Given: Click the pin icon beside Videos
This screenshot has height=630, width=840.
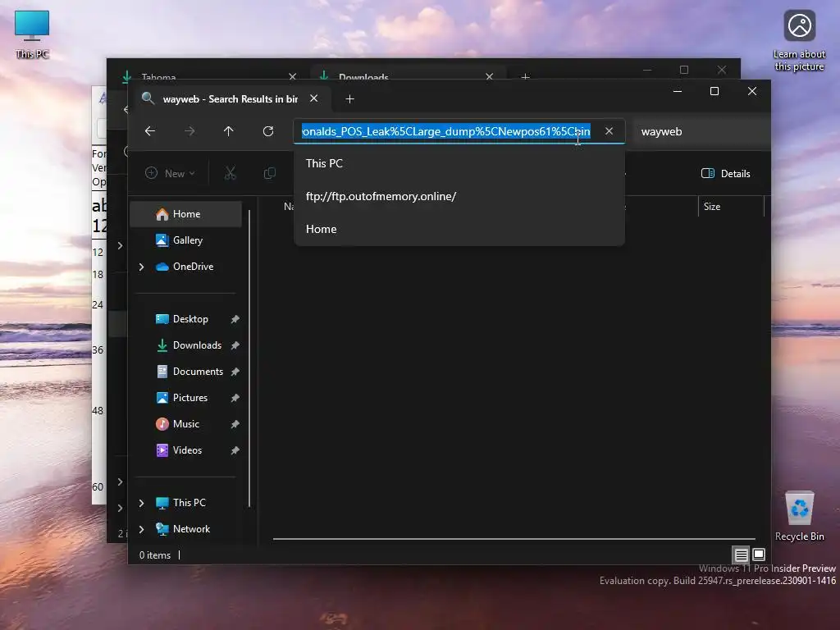Looking at the screenshot, I should [235, 450].
